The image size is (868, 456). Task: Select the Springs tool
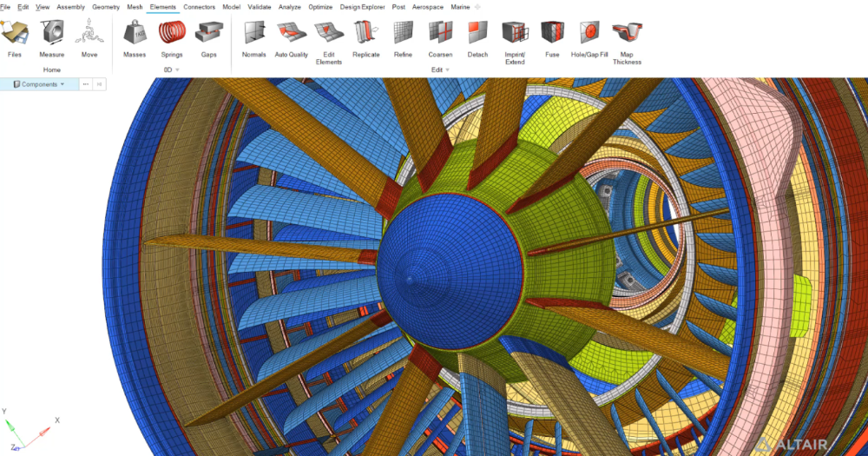172,37
